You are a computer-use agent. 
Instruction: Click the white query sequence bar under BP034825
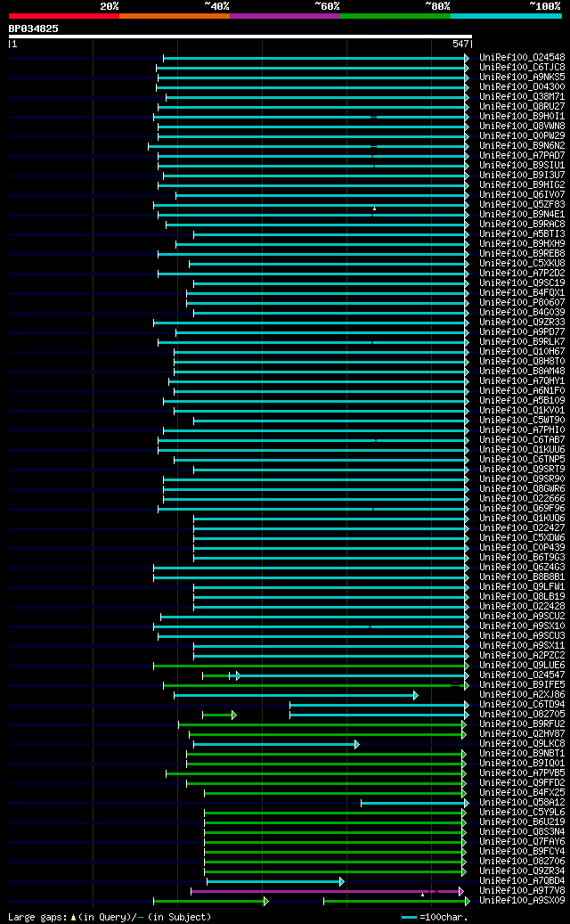coord(240,37)
